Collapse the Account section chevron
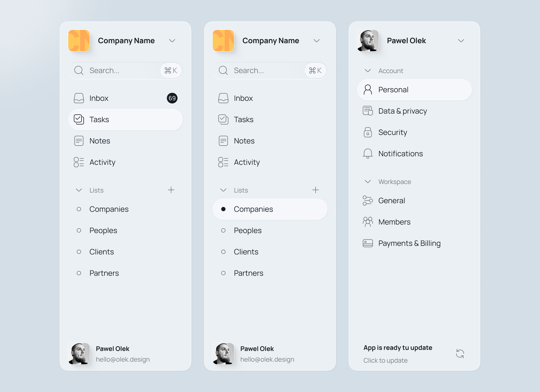 pos(368,71)
